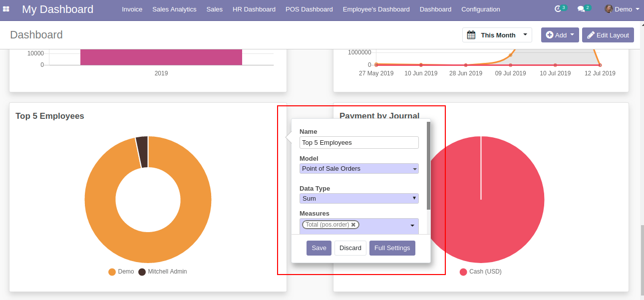The height and width of the screenshot is (300, 644).
Task: Save the chart settings
Action: click(x=319, y=248)
